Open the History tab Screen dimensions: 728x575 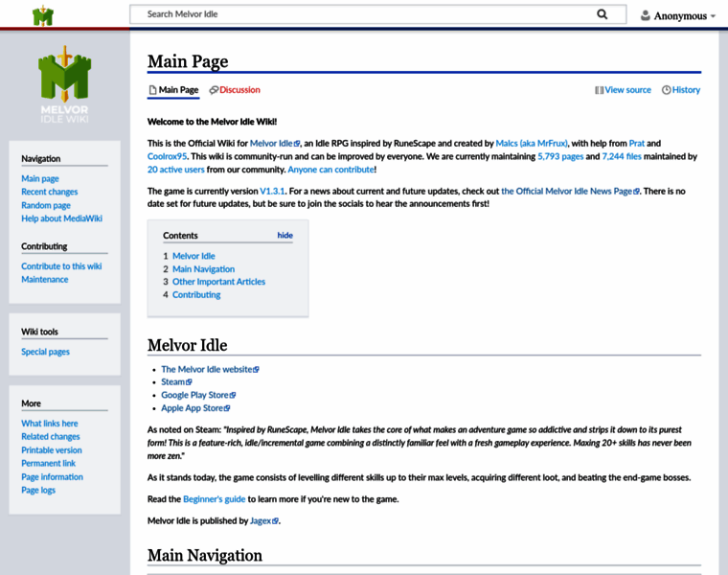681,90
